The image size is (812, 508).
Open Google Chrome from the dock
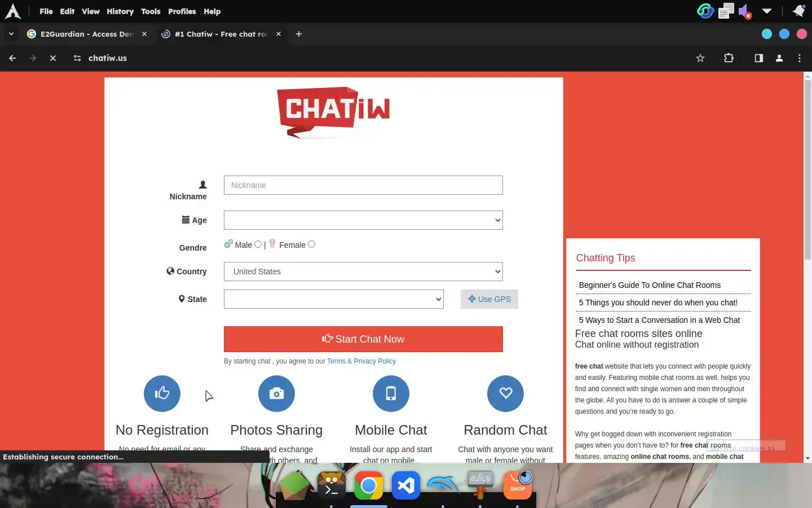(369, 485)
